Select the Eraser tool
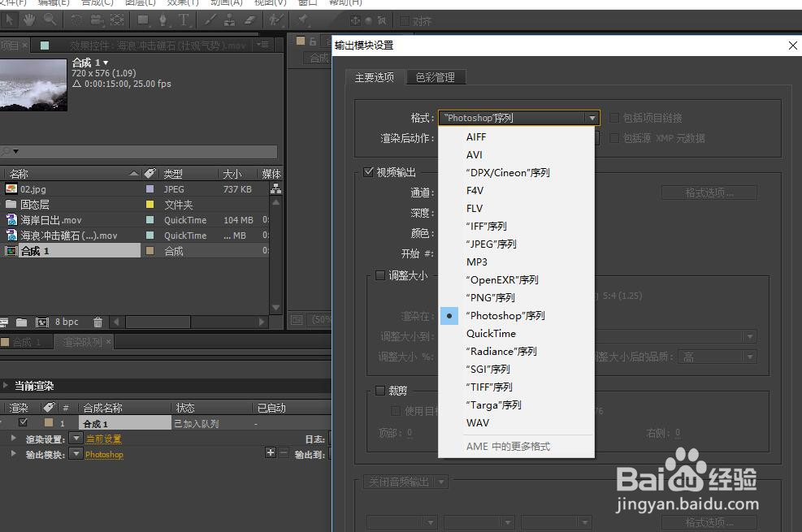Viewport: 802px width, 532px height. pos(249,20)
